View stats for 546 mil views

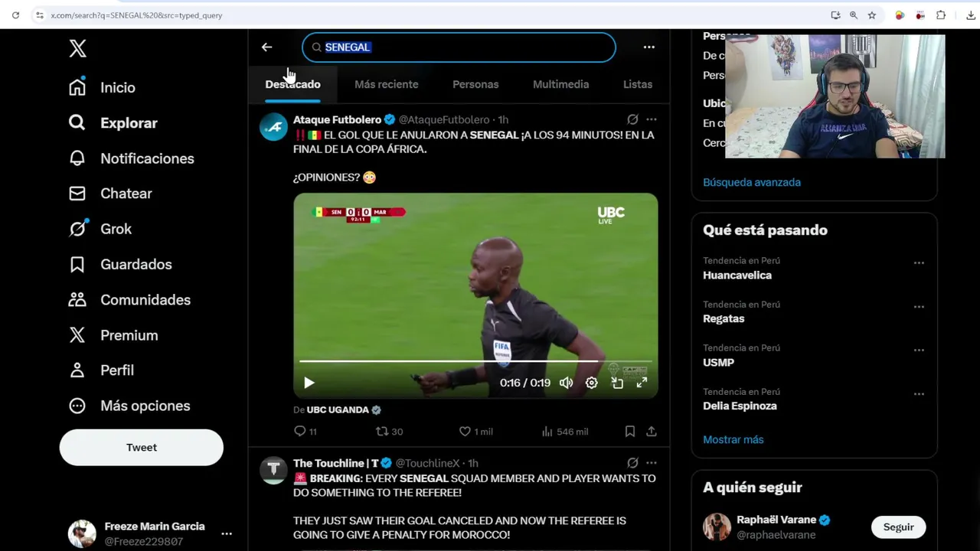coord(564,432)
